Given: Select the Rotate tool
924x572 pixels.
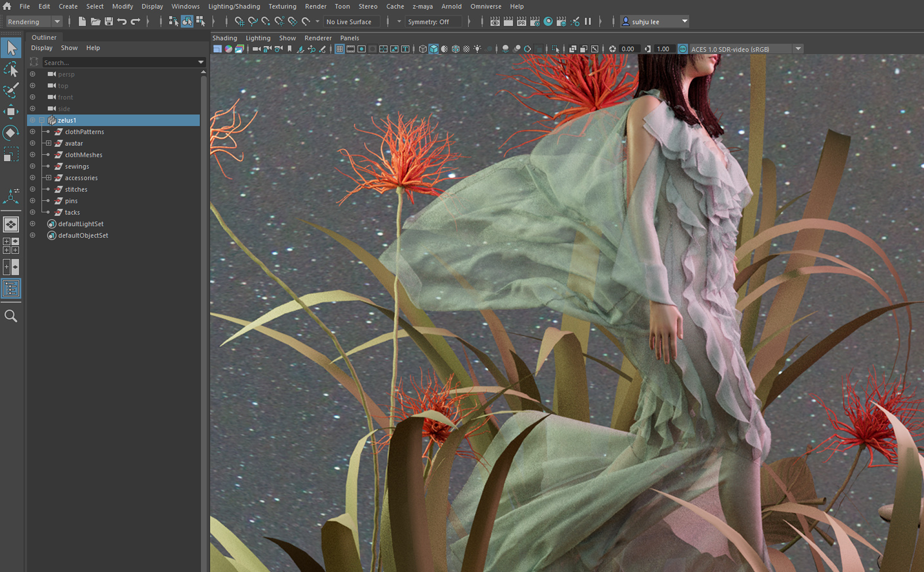Looking at the screenshot, I should [x=11, y=133].
